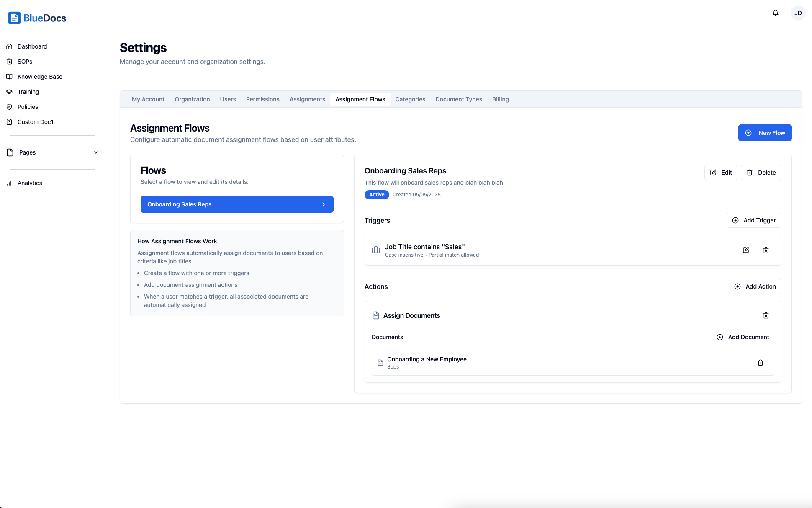
Task: Click the trash icon on the Onboarding document
Action: point(761,363)
